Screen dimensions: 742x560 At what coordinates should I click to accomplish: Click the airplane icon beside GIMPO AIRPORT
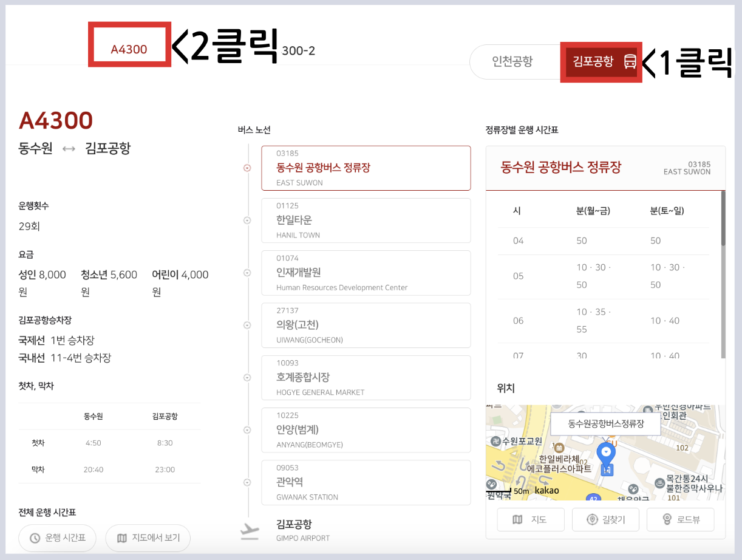(249, 529)
